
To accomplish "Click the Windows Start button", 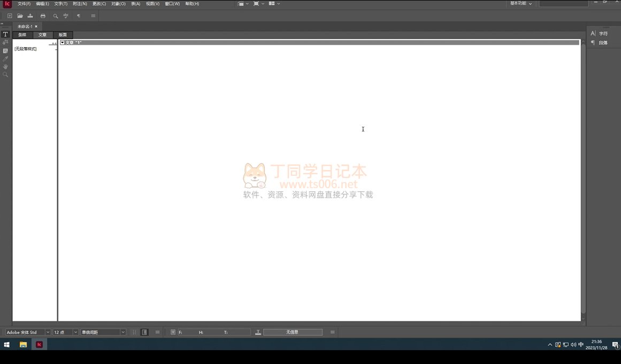I will [x=7, y=345].
